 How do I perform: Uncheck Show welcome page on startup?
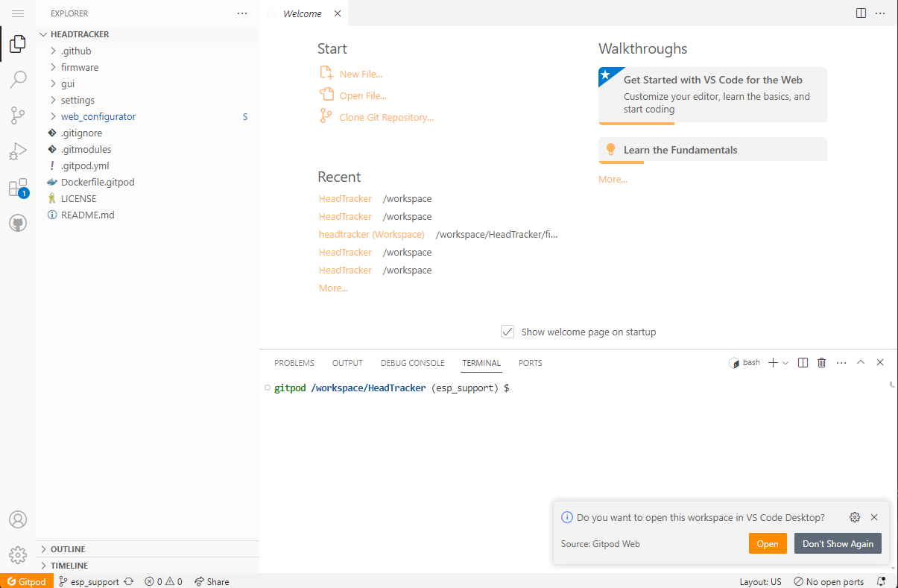(508, 332)
